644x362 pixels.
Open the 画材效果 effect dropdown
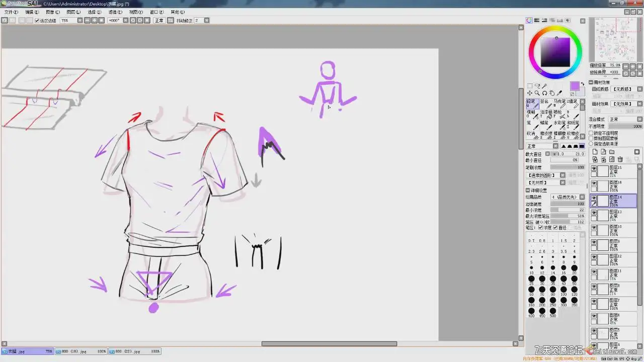(x=639, y=104)
